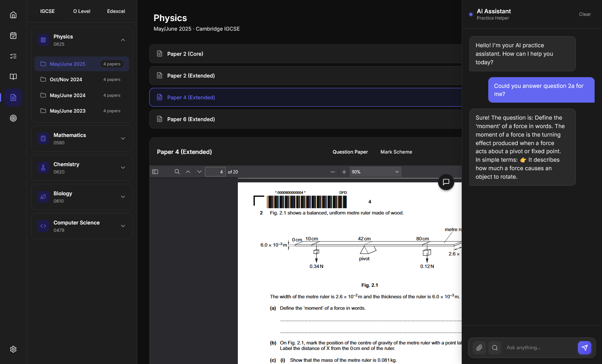This screenshot has width=602, height=364.
Task: Expand the Mathematics subject section
Action: 123,138
